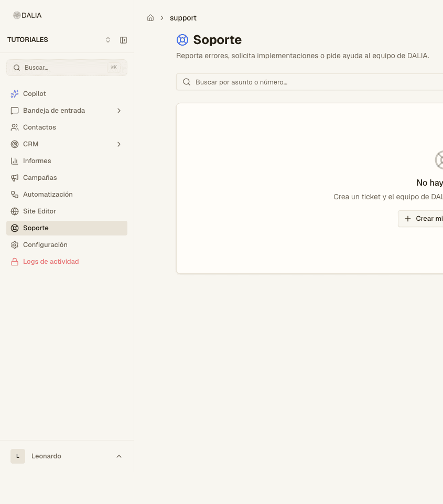Open Logs de actividad
This screenshot has width=443, height=504.
tap(67, 262)
